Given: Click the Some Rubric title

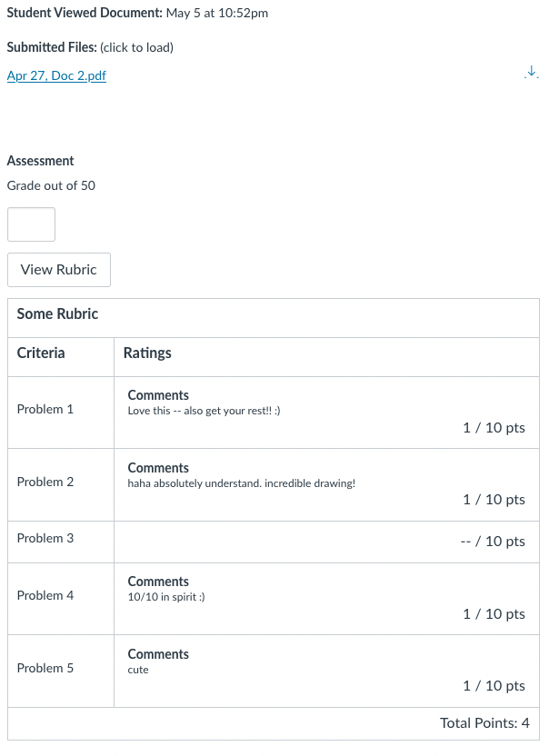Looking at the screenshot, I should point(57,314).
